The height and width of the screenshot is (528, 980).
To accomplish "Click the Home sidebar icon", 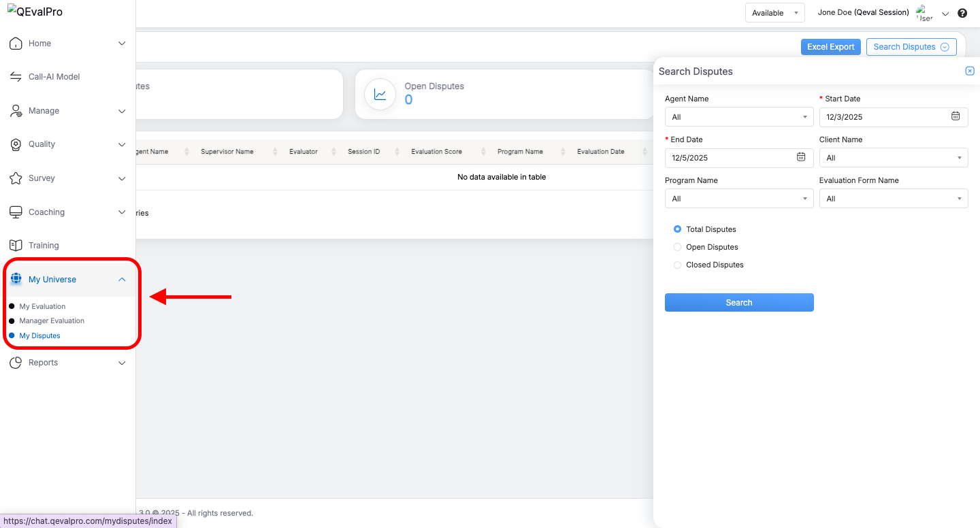I will (16, 44).
